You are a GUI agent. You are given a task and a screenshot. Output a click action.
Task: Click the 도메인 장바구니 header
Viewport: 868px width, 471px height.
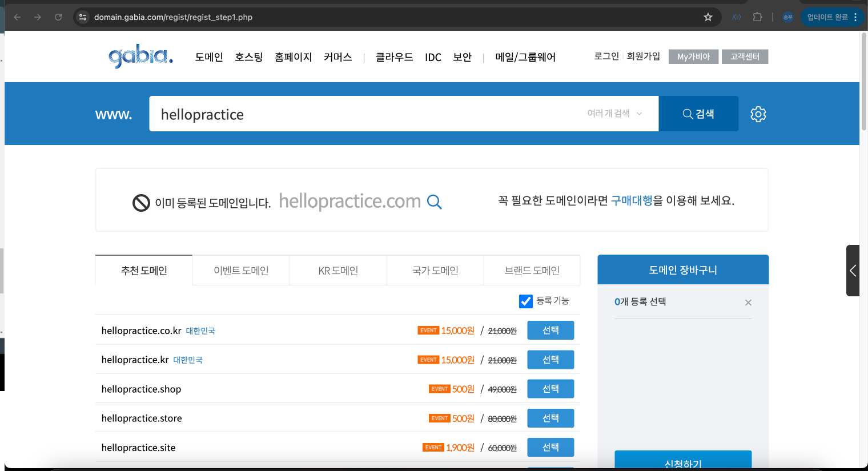683,269
